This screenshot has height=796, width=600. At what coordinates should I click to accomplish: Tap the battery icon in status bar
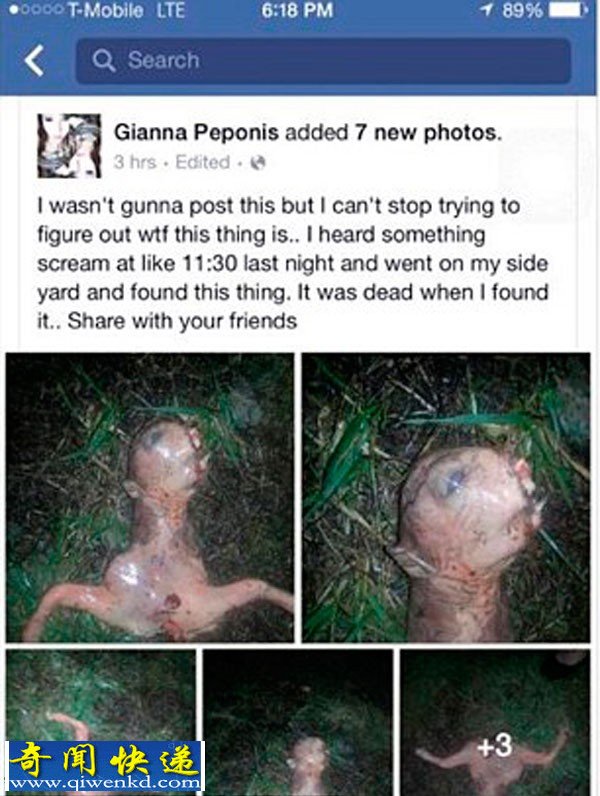pos(568,10)
